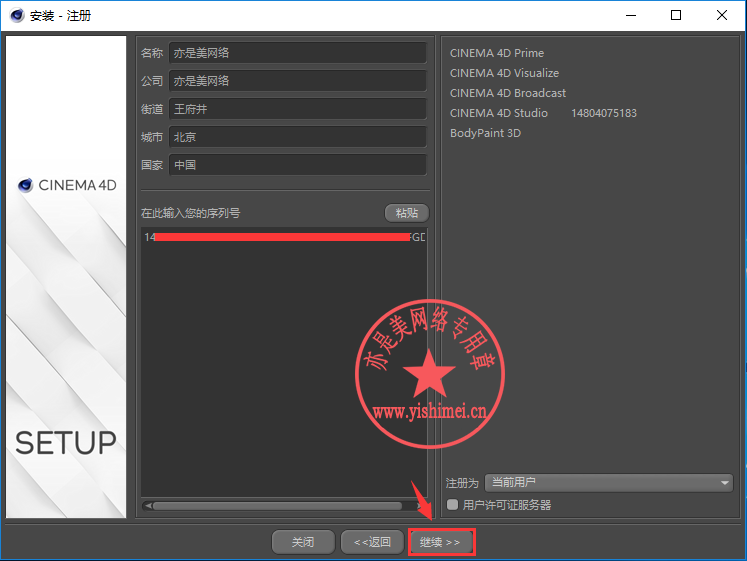747x561 pixels.
Task: Click the 继续 >> continue button
Action: click(441, 542)
